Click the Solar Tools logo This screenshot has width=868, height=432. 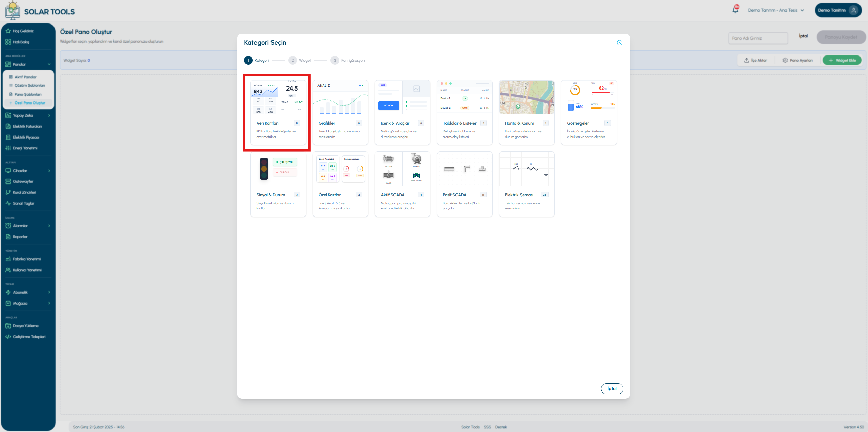pyautogui.click(x=40, y=11)
